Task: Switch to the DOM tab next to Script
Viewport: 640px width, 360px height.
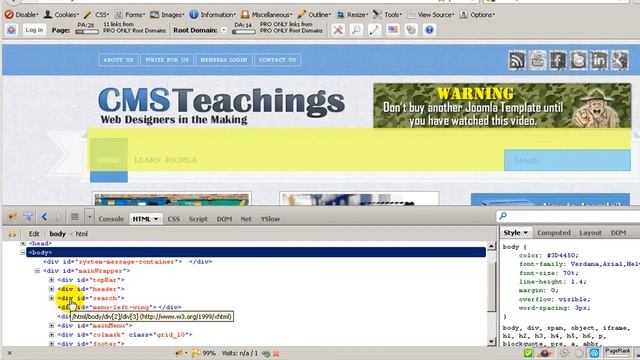Action: [x=224, y=219]
